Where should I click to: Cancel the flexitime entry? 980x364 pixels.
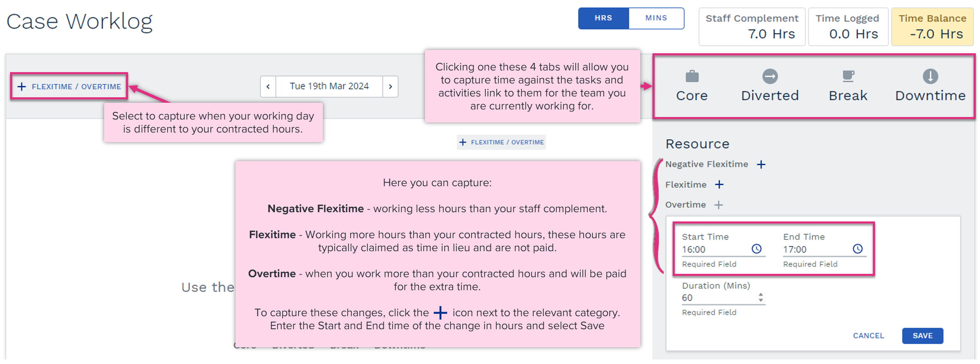pyautogui.click(x=868, y=335)
